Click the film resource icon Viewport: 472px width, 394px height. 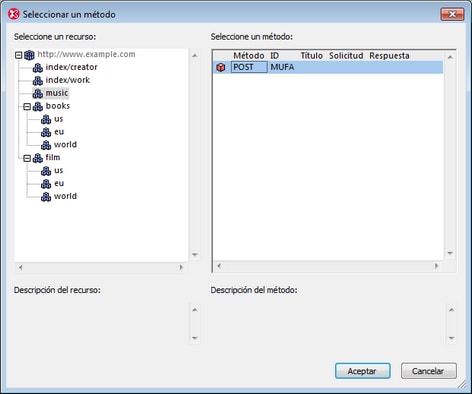38,158
